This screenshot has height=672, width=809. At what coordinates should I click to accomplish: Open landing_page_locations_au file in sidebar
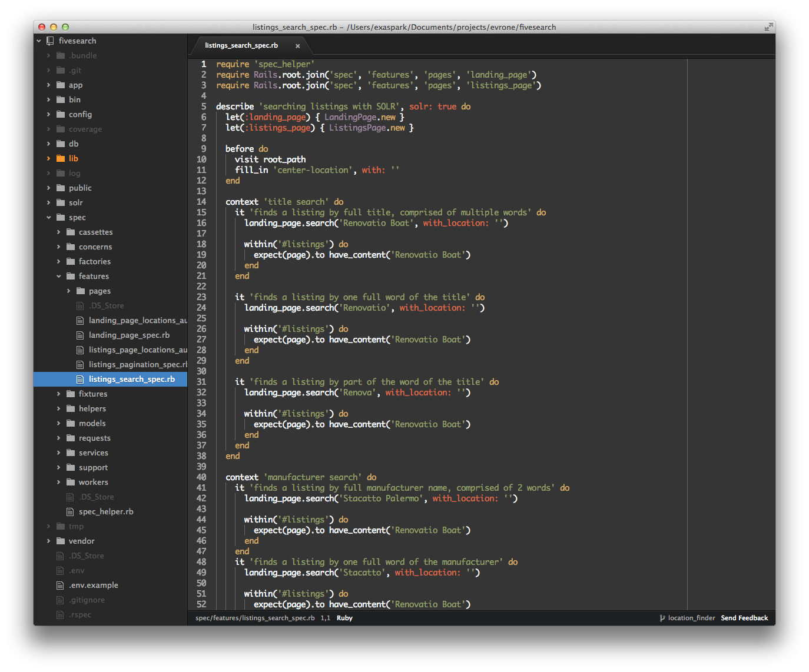(x=138, y=320)
